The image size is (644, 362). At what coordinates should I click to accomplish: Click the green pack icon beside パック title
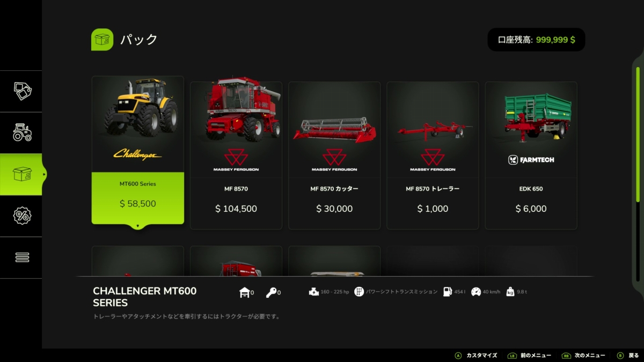(102, 40)
